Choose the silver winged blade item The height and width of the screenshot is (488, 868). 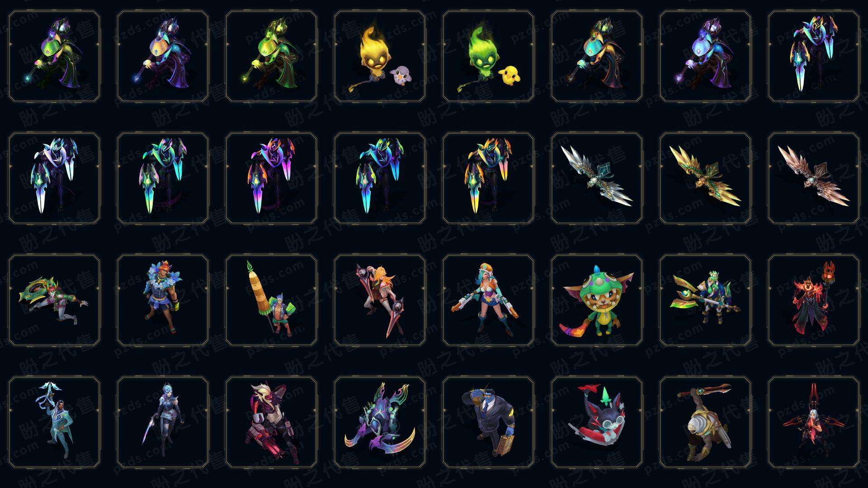(x=597, y=178)
